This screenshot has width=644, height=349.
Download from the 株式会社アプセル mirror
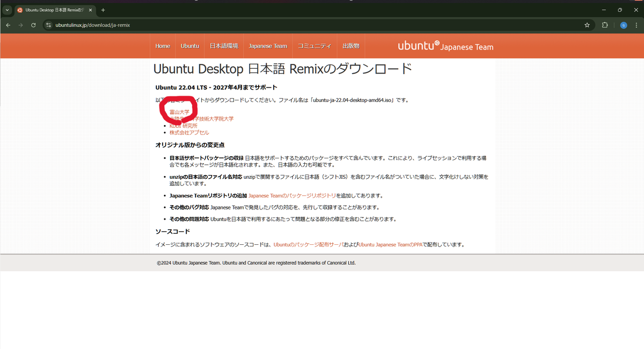tap(189, 132)
